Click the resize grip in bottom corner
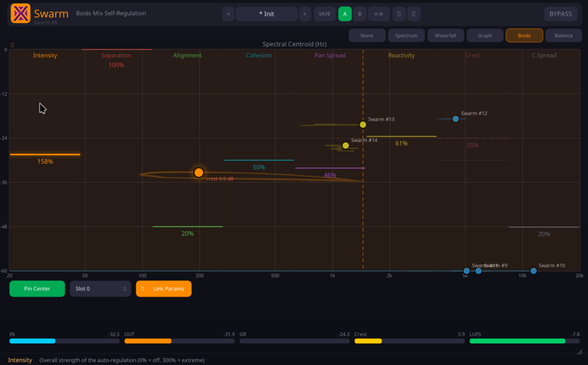Image resolution: width=588 pixels, height=365 pixels. [x=580, y=352]
